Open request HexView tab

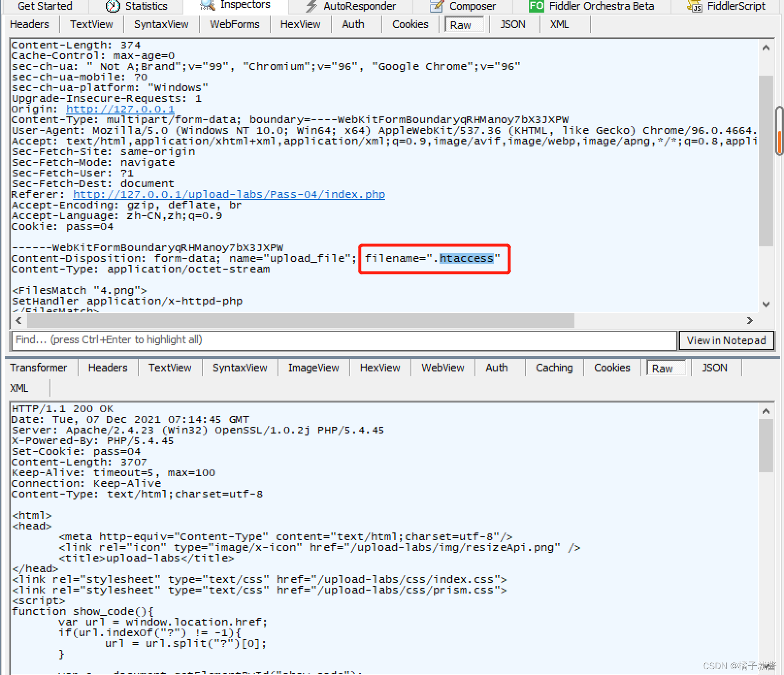pyautogui.click(x=300, y=24)
